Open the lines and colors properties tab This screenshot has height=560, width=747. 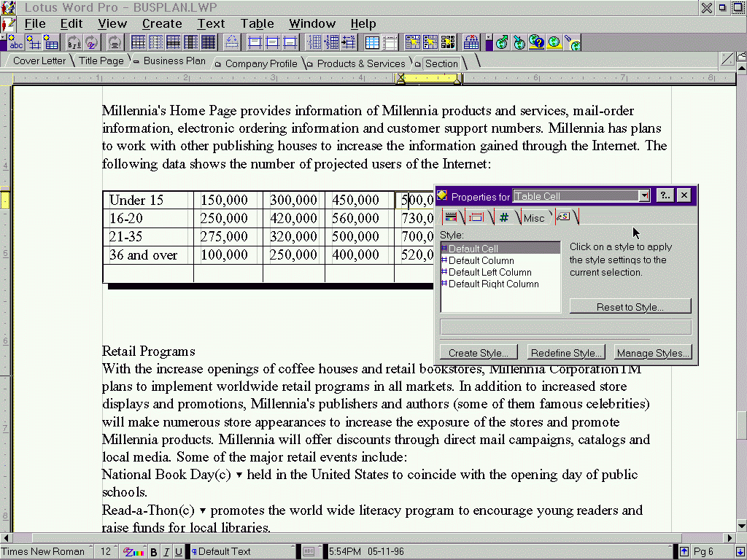(451, 217)
